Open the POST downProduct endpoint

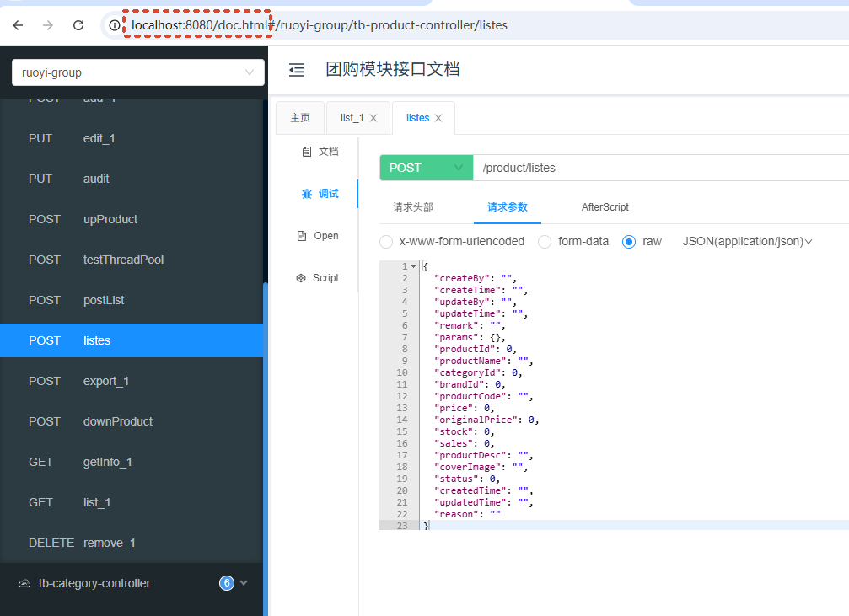[132, 421]
